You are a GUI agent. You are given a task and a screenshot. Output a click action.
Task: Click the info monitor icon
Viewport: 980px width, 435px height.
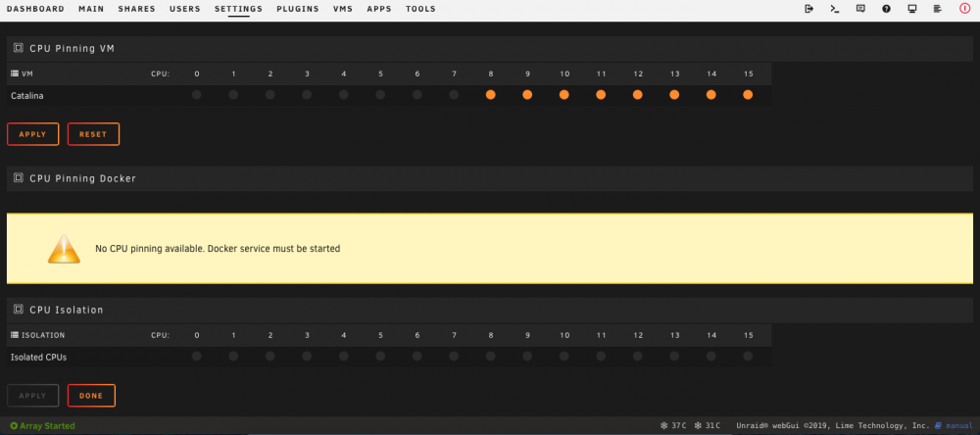pyautogui.click(x=911, y=9)
